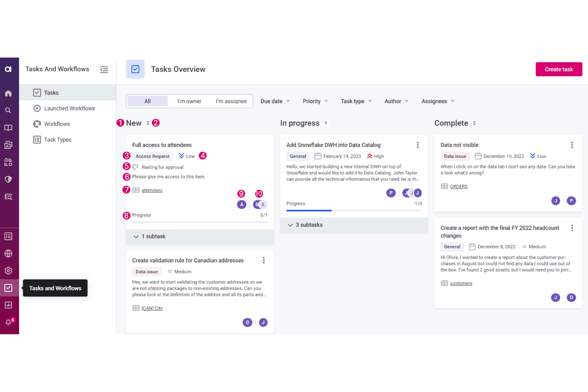Screen dimensions: 588x392
Task: Open the Assignees filter dropdown
Action: click(438, 101)
